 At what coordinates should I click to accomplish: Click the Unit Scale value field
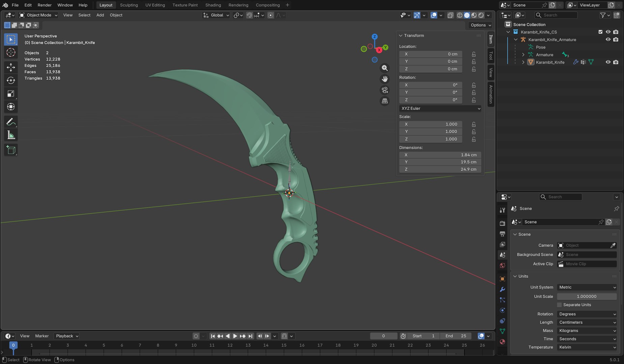587,297
